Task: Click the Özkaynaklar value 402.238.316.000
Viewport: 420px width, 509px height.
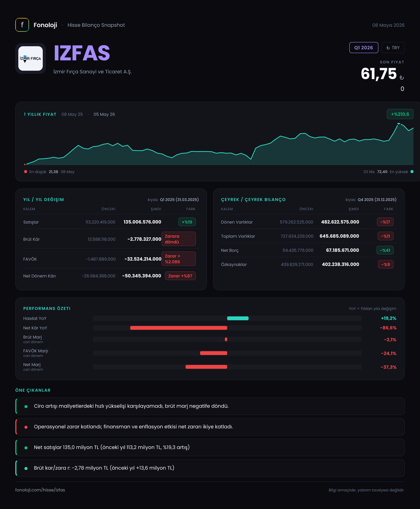Action: pos(340,264)
